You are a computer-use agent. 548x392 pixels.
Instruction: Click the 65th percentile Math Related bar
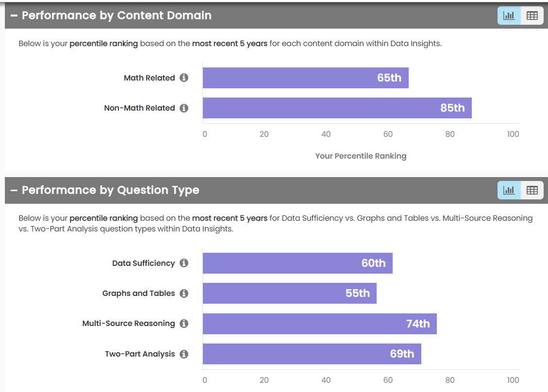click(x=305, y=78)
